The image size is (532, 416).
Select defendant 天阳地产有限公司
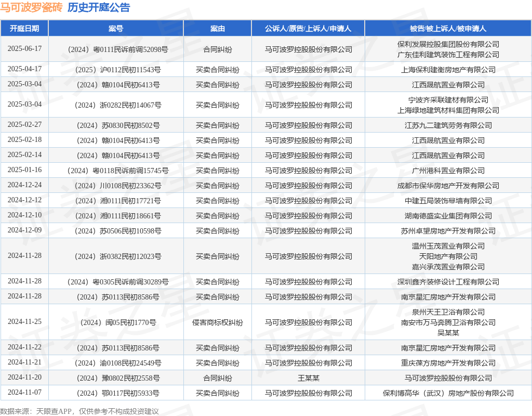(x=448, y=256)
